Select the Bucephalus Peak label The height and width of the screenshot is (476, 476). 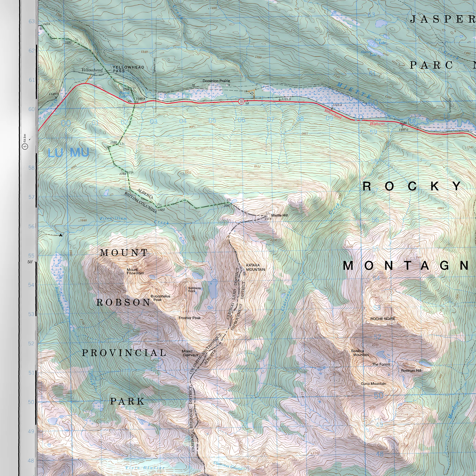[x=160, y=298]
